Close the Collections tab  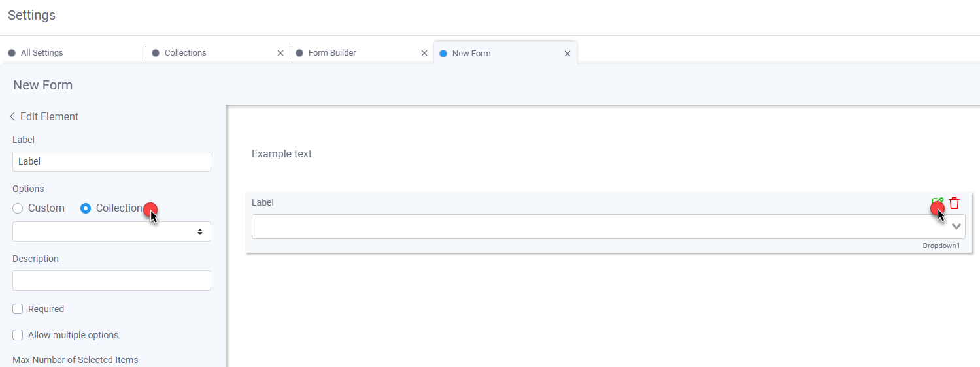coord(280,53)
